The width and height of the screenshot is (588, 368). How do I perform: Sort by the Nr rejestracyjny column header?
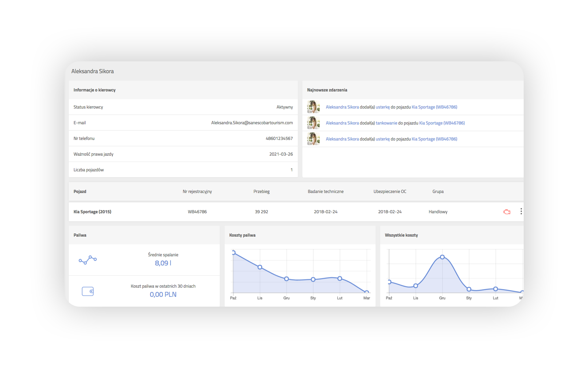(197, 191)
